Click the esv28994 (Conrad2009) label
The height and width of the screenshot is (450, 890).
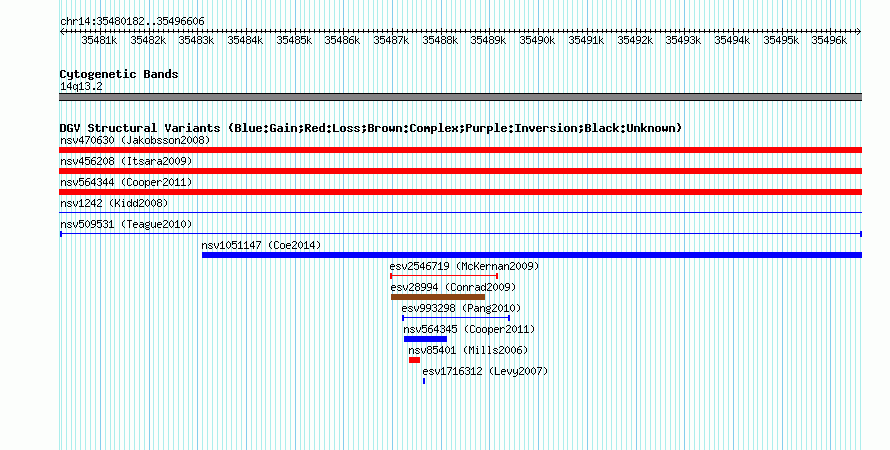(x=453, y=287)
